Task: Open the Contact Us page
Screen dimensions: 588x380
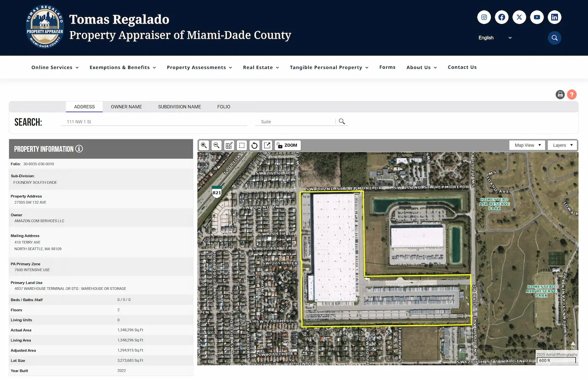Action: click(x=462, y=67)
